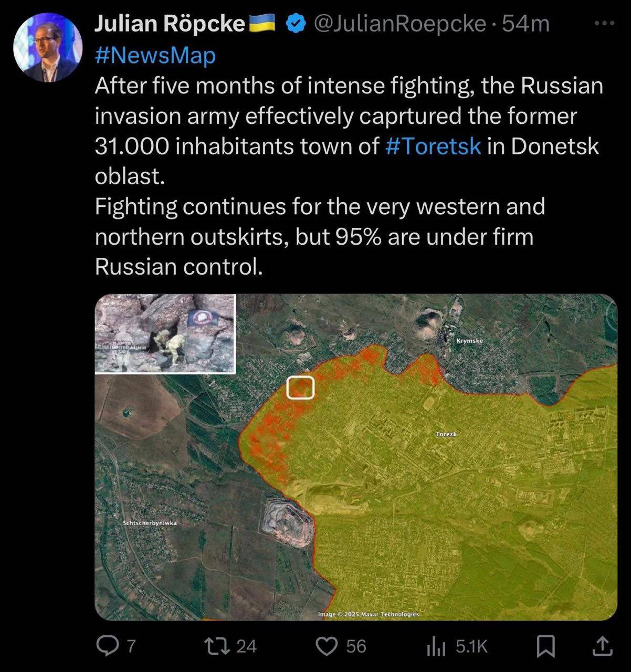631x672 pixels.
Task: Open the tweet's more options menu
Action: [604, 24]
